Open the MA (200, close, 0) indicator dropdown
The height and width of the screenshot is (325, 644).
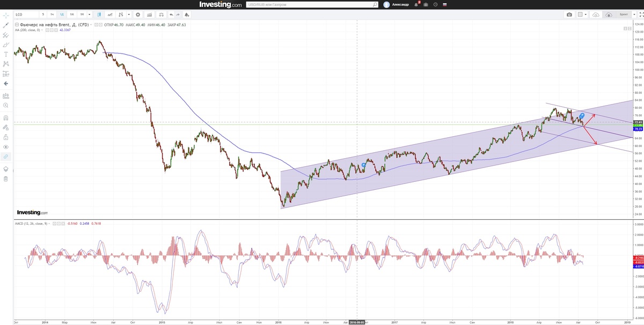(x=42, y=30)
